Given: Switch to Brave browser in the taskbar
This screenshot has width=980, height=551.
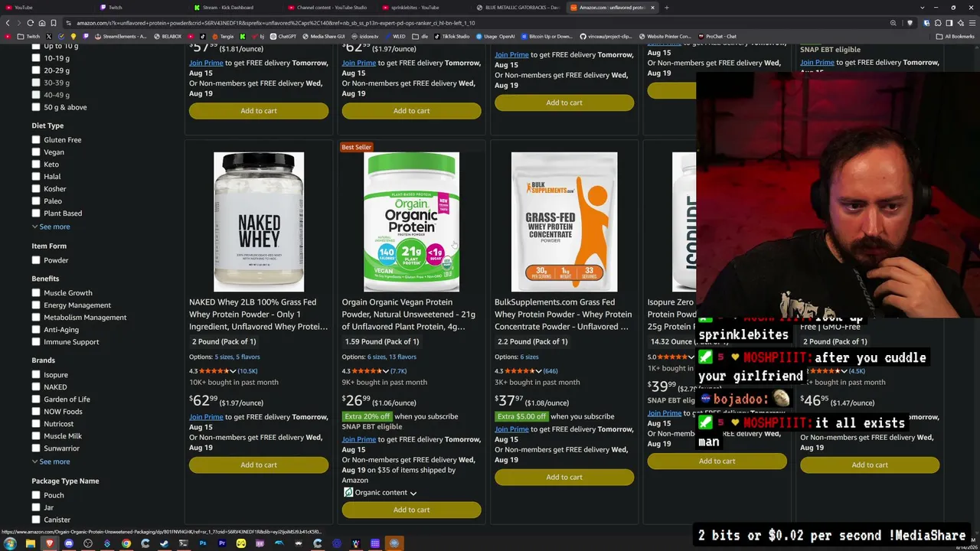Looking at the screenshot, I should point(50,543).
